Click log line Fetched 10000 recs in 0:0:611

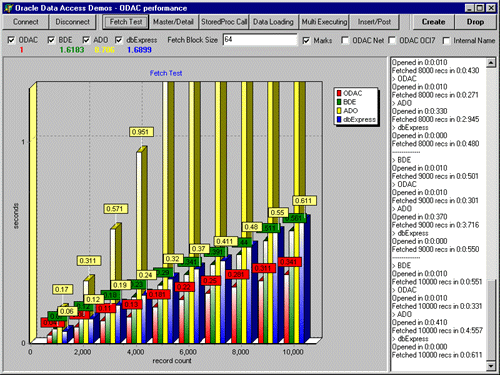click(x=437, y=355)
